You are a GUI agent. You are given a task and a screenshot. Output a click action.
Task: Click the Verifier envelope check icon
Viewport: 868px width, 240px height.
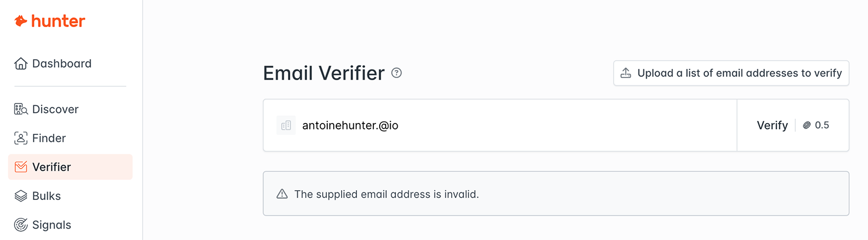click(x=21, y=167)
